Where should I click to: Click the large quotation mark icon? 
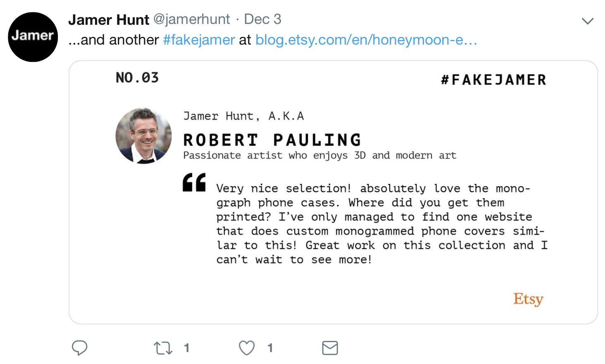click(194, 182)
